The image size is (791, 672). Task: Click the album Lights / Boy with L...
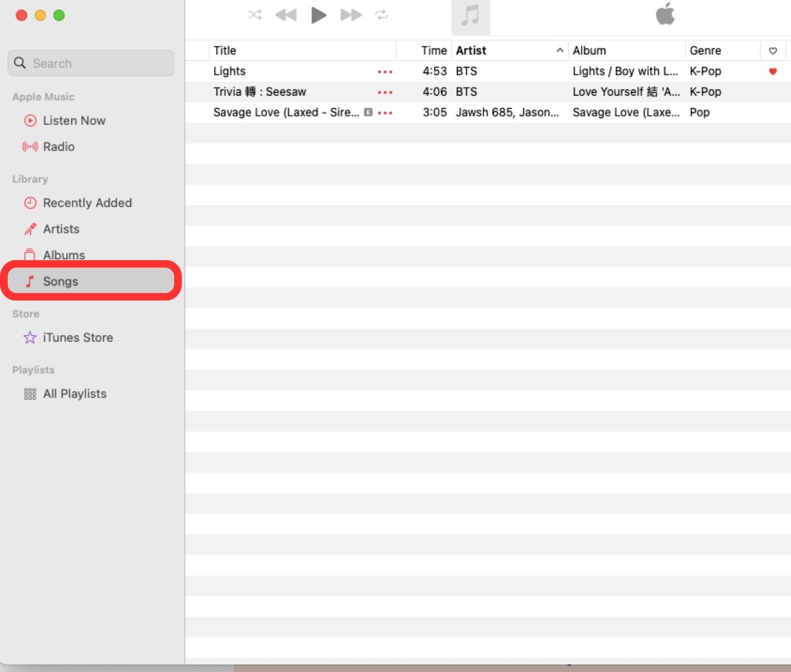(626, 71)
